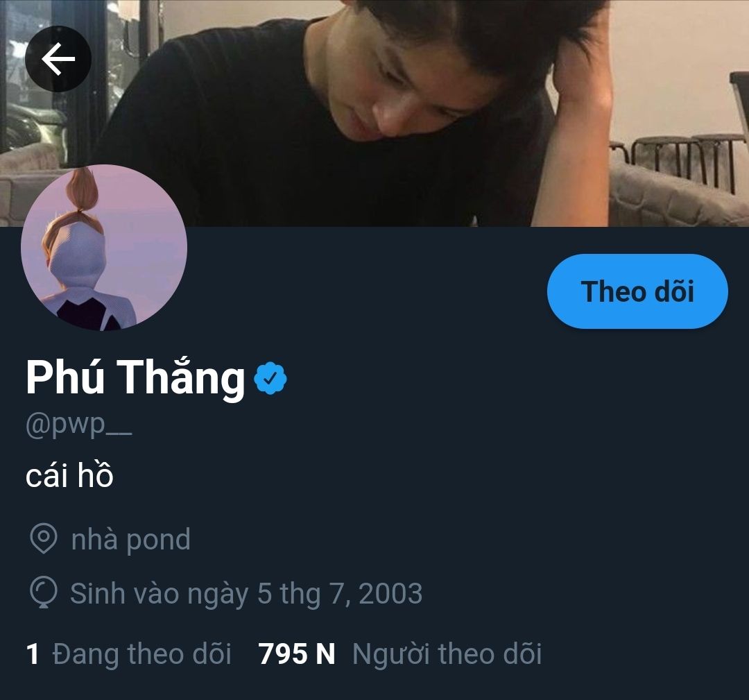Screen dimensions: 749x700
Task: Click the nhà pond location text
Action: point(131,540)
